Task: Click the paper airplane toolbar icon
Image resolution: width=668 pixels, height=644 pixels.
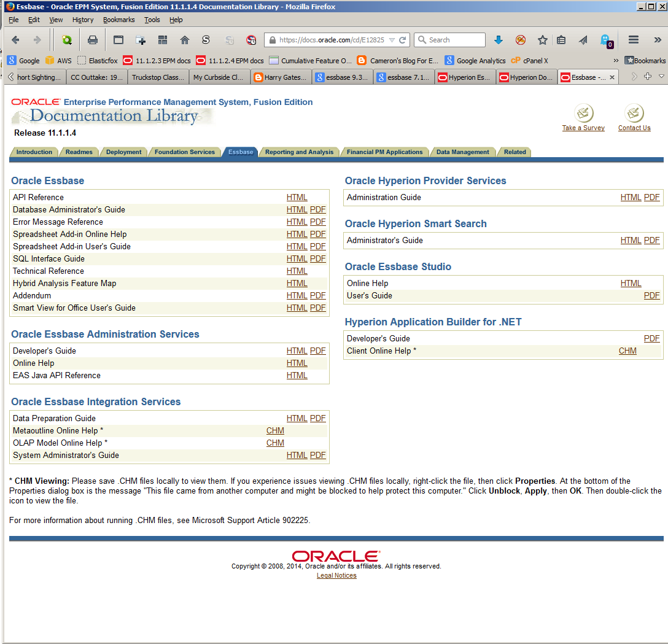Action: point(583,40)
